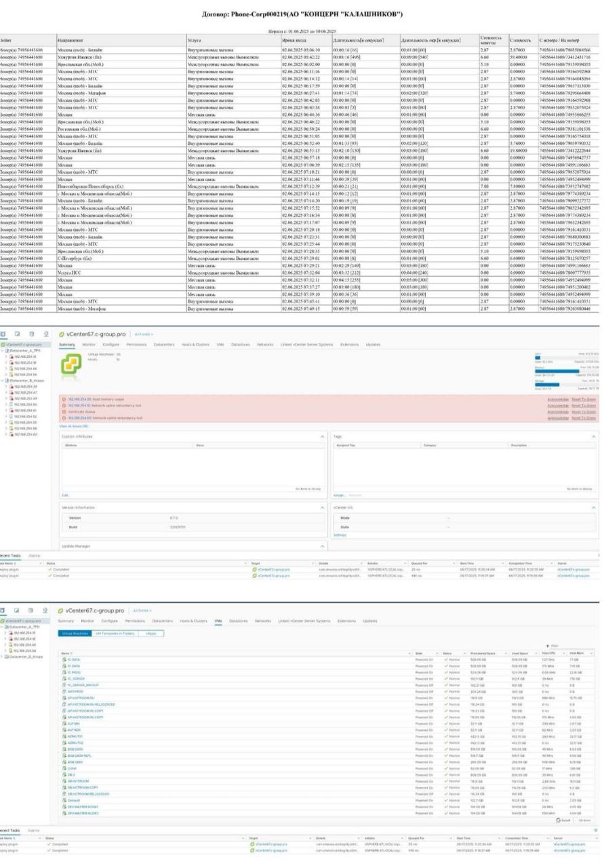
Task: Click the filter icon above VM table
Action: point(547,646)
